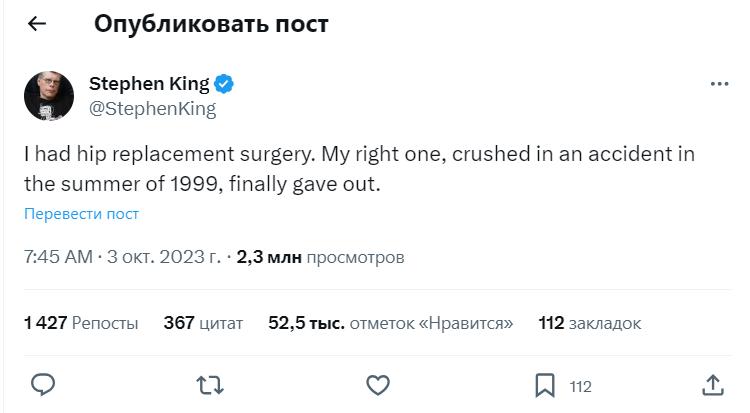Click the reply speech bubble icon
The height and width of the screenshot is (413, 750).
pos(42,385)
